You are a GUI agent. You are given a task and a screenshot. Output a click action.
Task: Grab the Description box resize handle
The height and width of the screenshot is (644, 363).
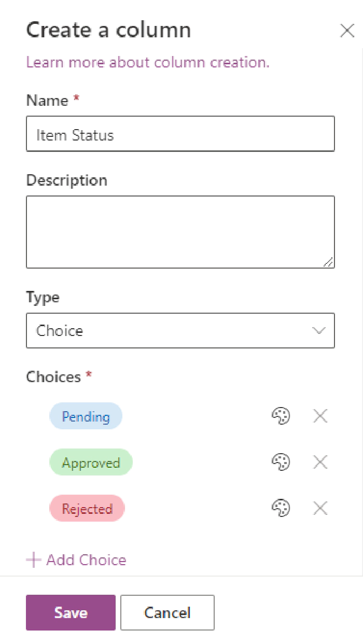click(x=328, y=262)
